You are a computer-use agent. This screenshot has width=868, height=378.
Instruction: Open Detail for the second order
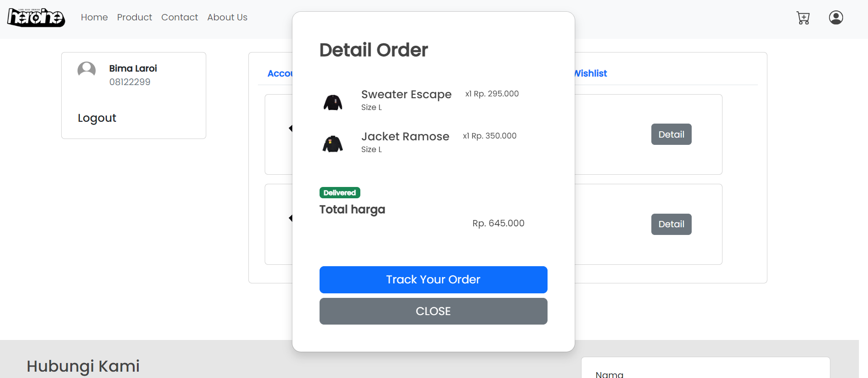coord(671,224)
